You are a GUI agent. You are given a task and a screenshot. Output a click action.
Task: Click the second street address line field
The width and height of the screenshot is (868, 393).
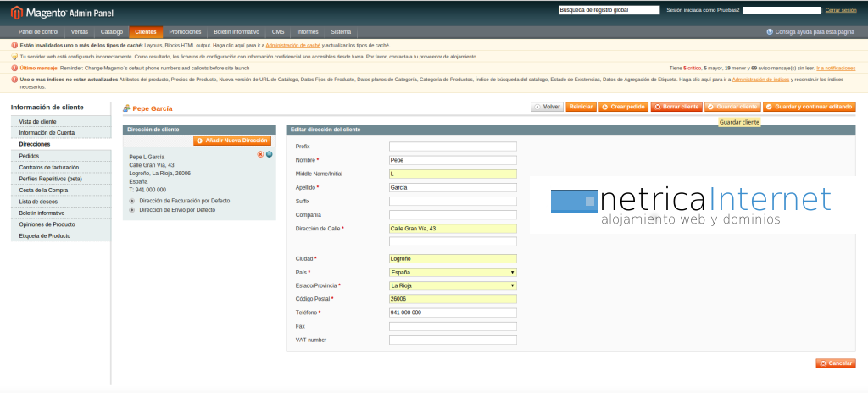tap(453, 242)
